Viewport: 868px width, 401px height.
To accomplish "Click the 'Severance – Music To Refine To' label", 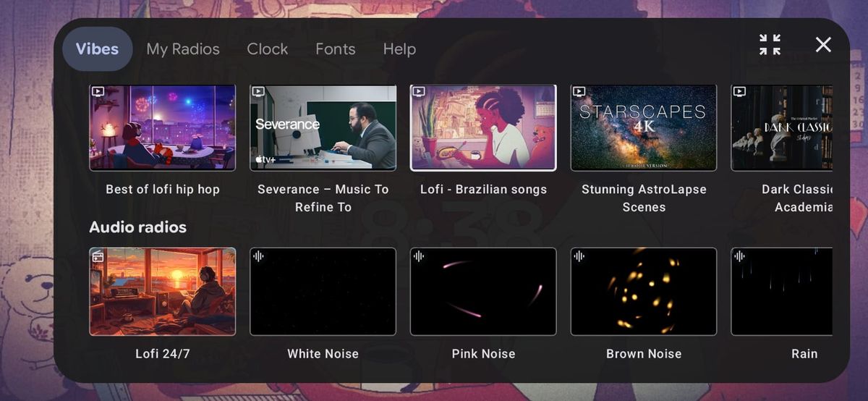I will coord(323,198).
